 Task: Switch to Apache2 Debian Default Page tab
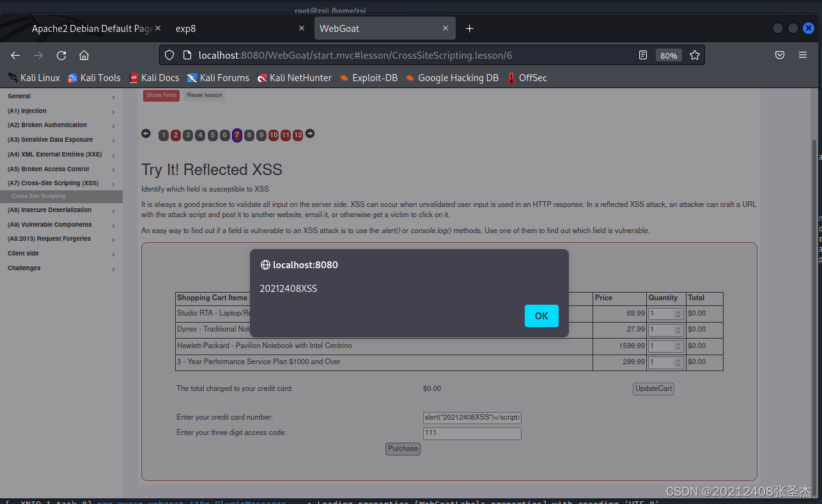pyautogui.click(x=91, y=28)
